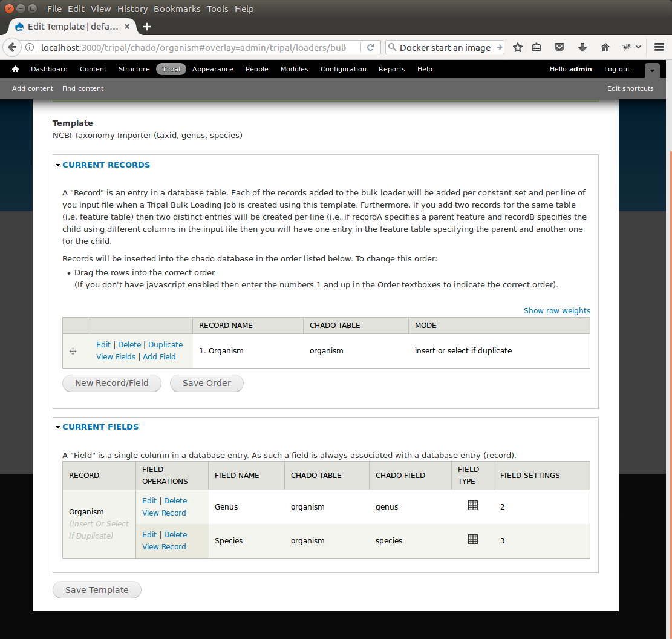The height and width of the screenshot is (639, 672).
Task: Open the browser downloads arrow icon
Action: (582, 47)
